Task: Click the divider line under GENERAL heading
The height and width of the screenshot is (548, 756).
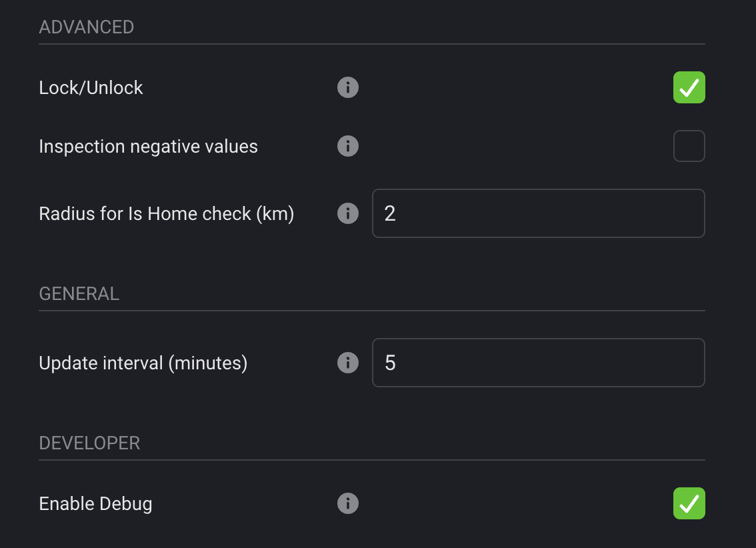Action: click(x=371, y=311)
